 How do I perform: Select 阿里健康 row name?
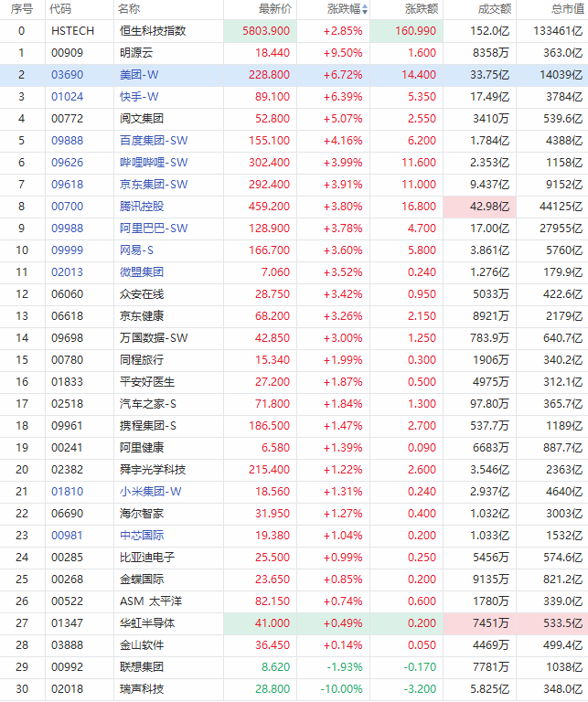(x=142, y=448)
